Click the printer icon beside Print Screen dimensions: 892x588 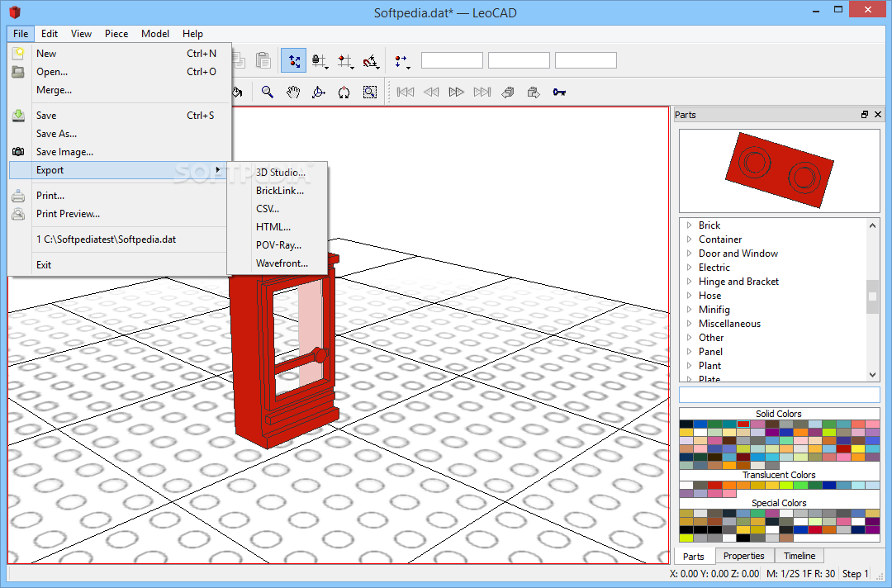[18, 196]
